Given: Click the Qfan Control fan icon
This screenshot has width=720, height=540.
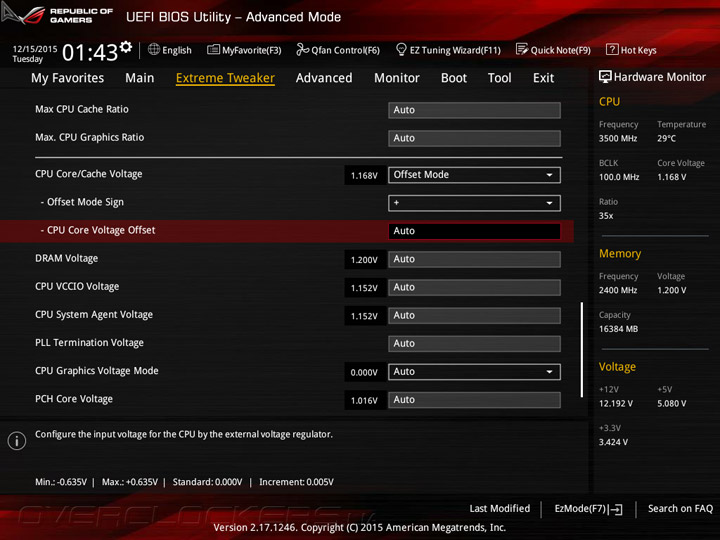Looking at the screenshot, I should tap(302, 50).
